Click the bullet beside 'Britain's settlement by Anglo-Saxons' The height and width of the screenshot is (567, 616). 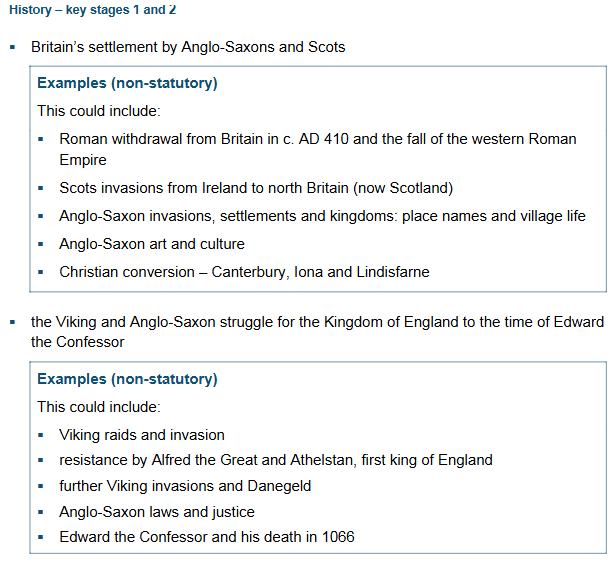tap(13, 48)
